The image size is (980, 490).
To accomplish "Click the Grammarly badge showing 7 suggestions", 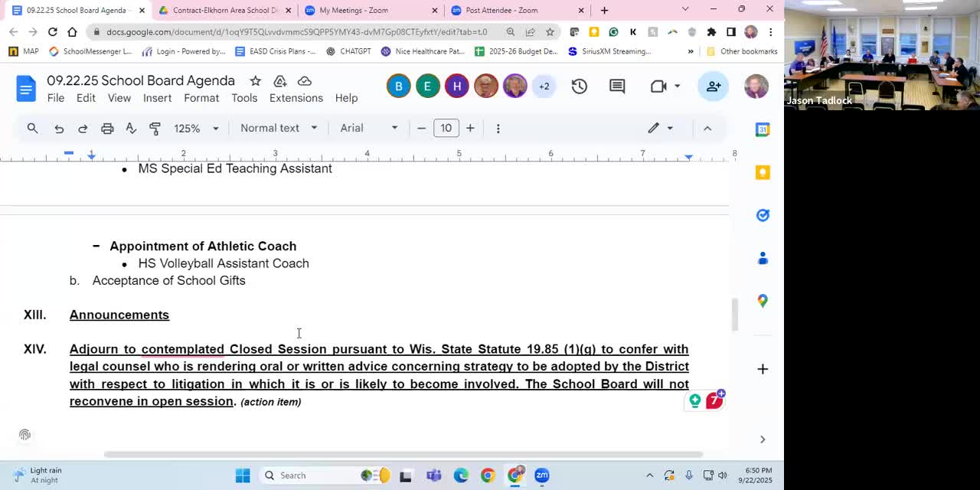I will 714,400.
